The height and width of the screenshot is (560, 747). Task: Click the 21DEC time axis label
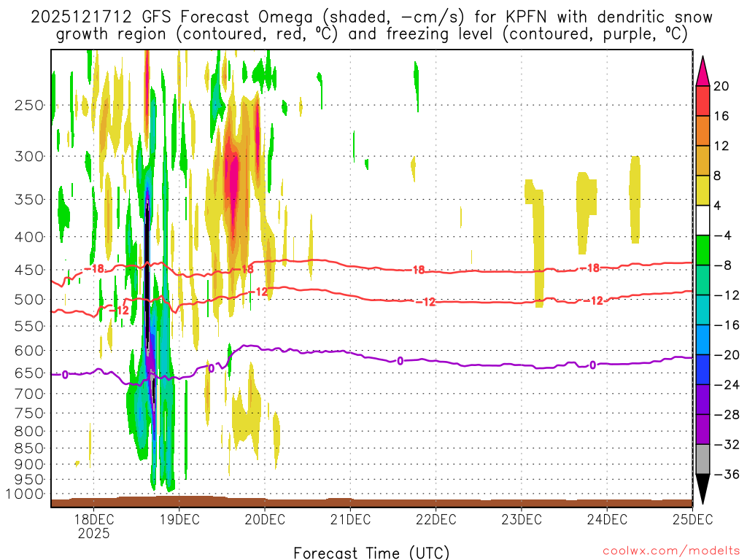coord(350,519)
